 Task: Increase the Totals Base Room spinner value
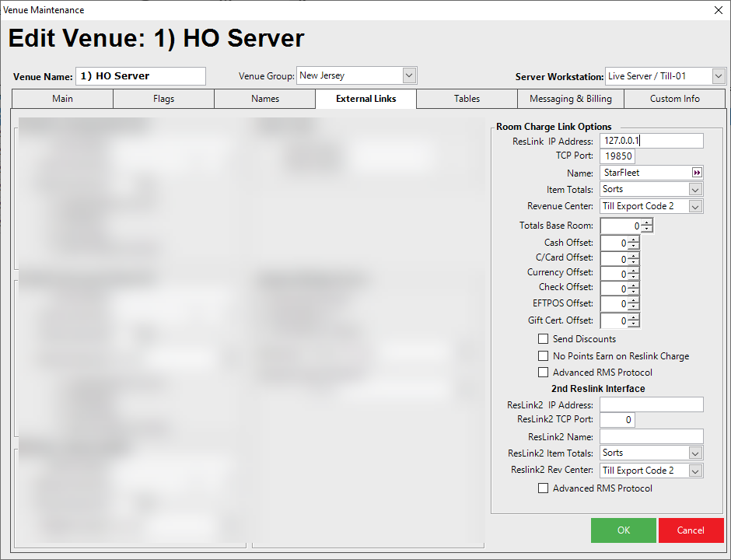tap(646, 222)
